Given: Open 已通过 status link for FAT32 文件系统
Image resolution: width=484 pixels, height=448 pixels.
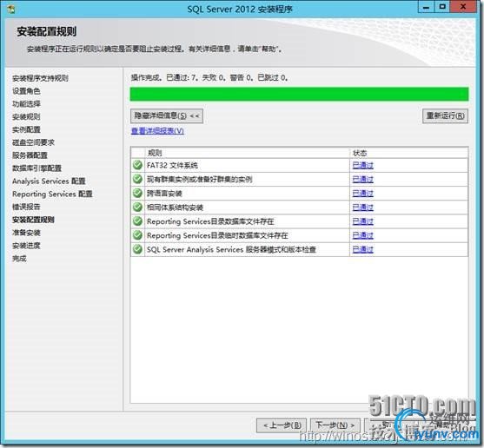Looking at the screenshot, I should coord(362,165).
